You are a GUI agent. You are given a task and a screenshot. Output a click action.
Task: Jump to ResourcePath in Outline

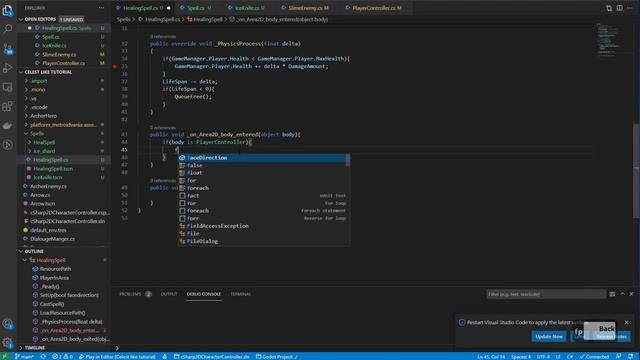pos(56,269)
